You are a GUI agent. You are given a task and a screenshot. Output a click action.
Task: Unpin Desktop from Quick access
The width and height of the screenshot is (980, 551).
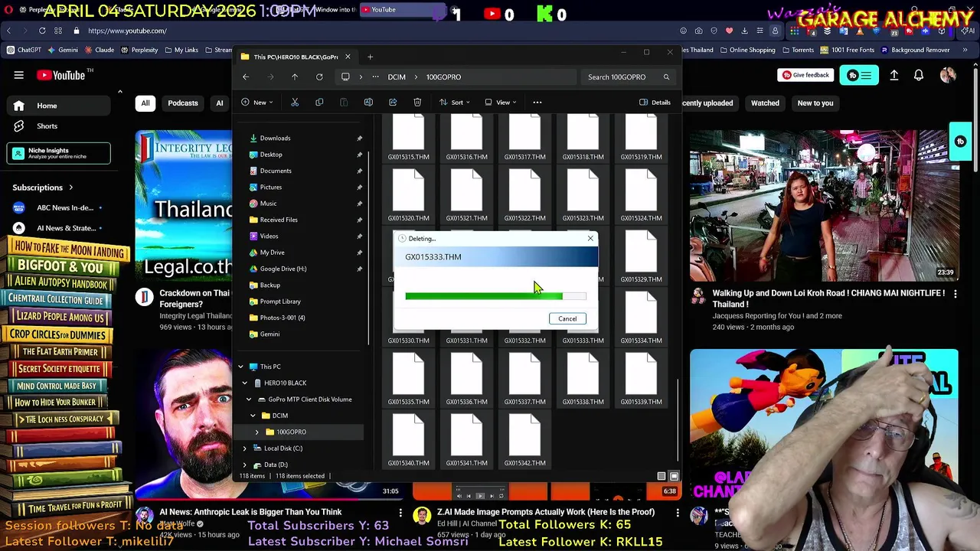pos(359,155)
